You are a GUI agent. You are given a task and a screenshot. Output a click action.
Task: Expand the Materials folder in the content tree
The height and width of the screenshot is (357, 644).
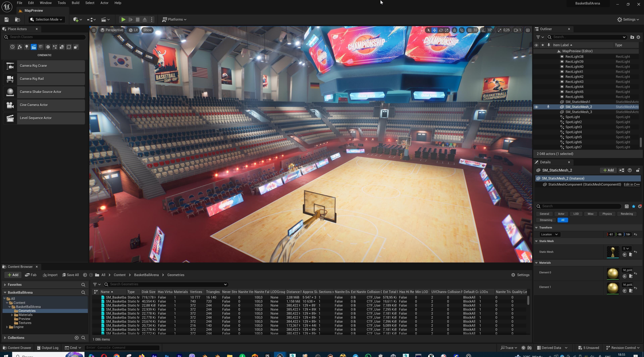[12, 315]
